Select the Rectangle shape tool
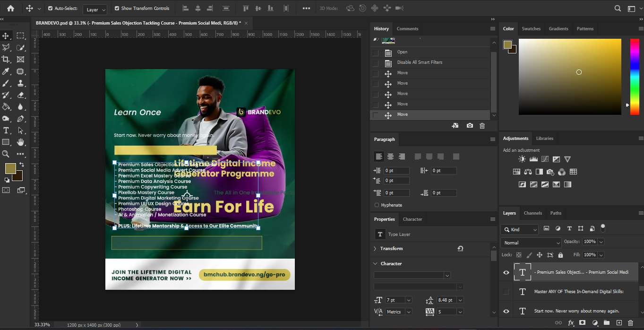 [6, 142]
